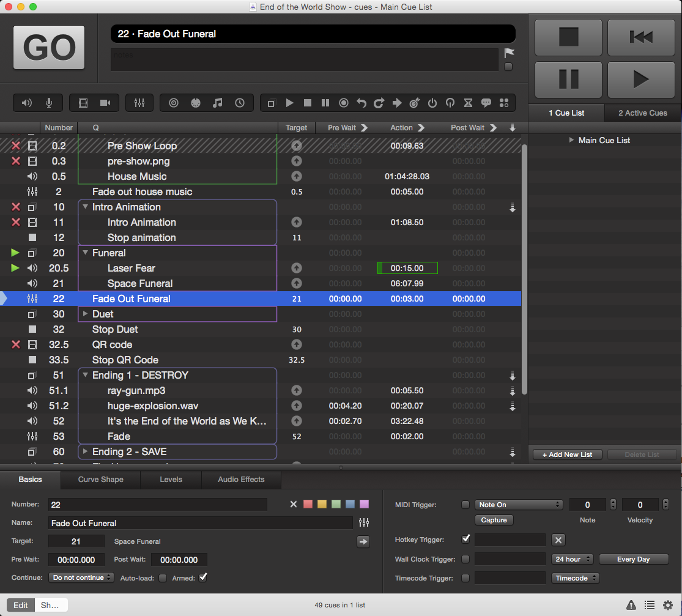Add a Wait cue (hourglass icon)

coord(468,103)
